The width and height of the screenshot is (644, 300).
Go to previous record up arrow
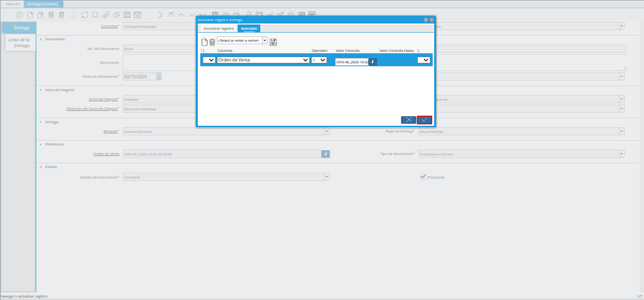182,15
